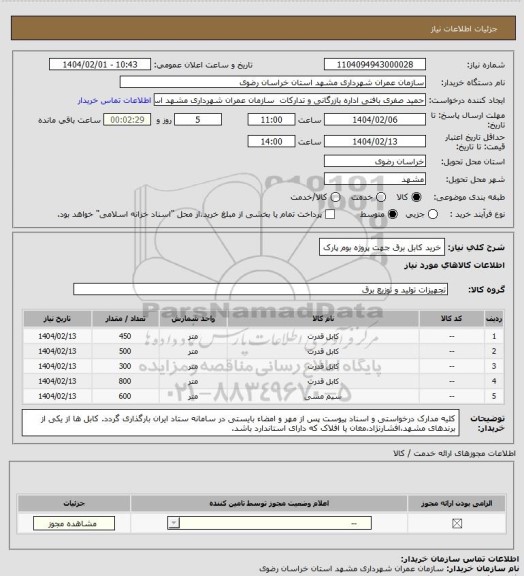Click the الزامی بودن ارائه مجوز header
Screen dimensions: 524x576
(x=457, y=503)
